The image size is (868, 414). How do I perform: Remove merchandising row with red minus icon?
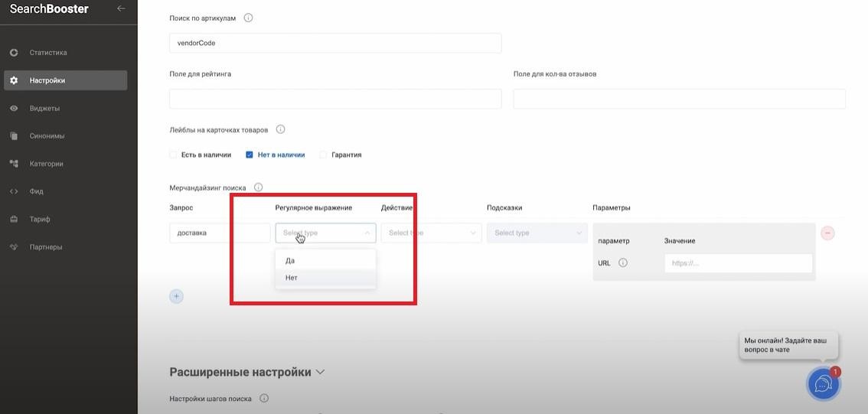[827, 233]
